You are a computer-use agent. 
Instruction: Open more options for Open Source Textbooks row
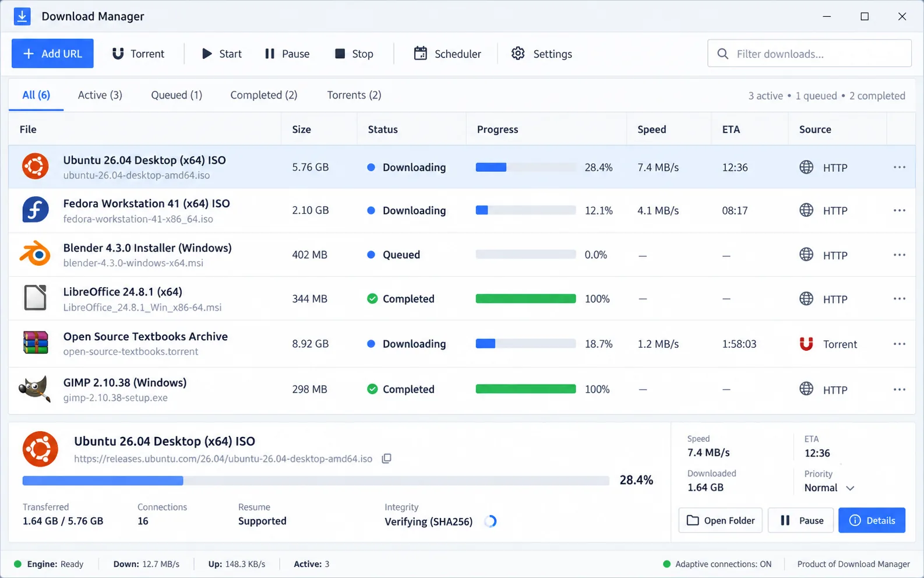(900, 344)
